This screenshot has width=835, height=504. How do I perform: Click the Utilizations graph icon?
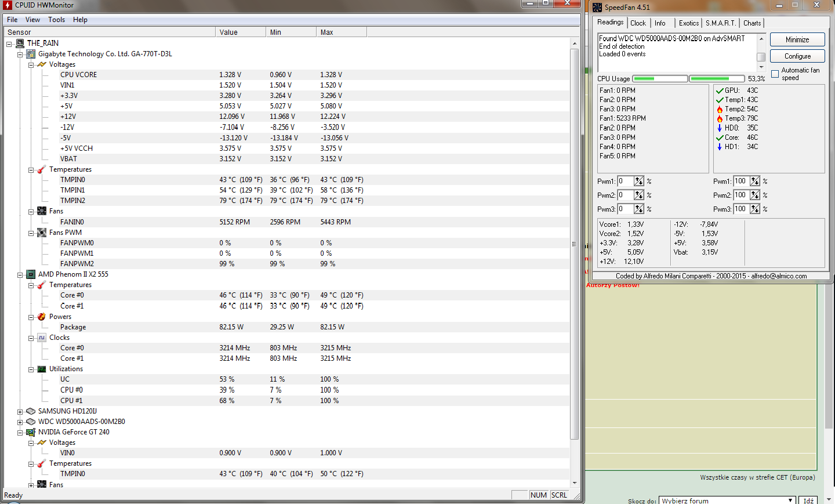coord(42,369)
